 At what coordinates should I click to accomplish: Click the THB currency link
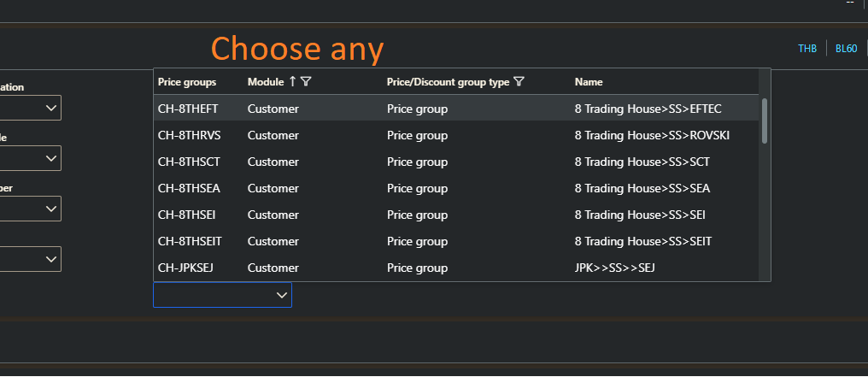click(807, 49)
